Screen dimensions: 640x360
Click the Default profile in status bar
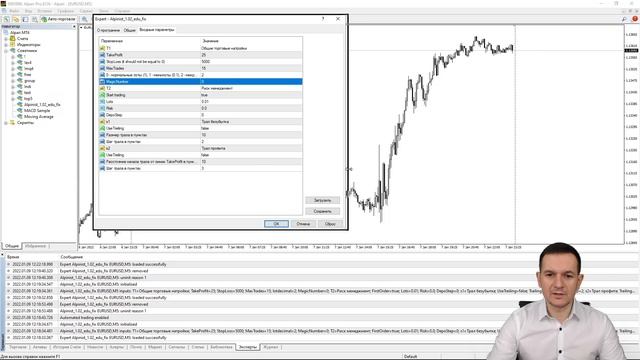(x=411, y=357)
